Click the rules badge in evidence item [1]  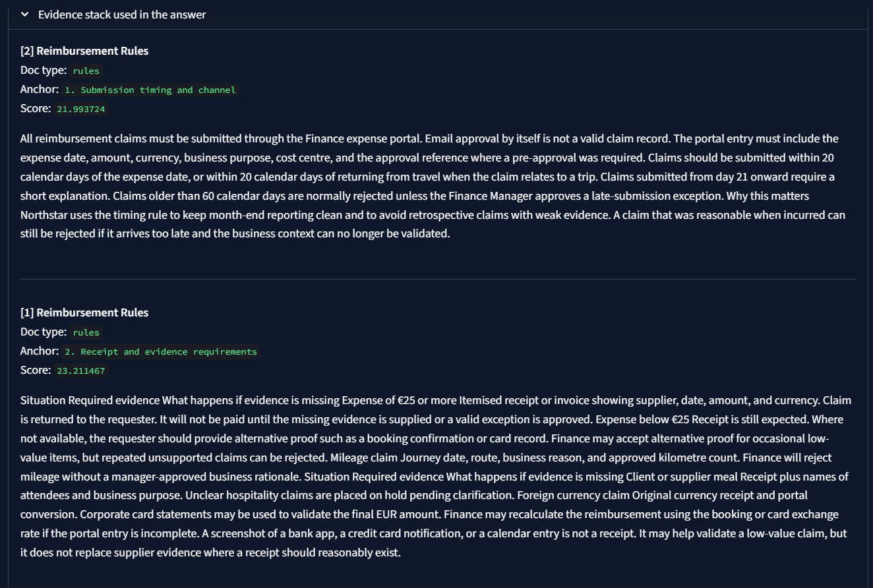[86, 332]
